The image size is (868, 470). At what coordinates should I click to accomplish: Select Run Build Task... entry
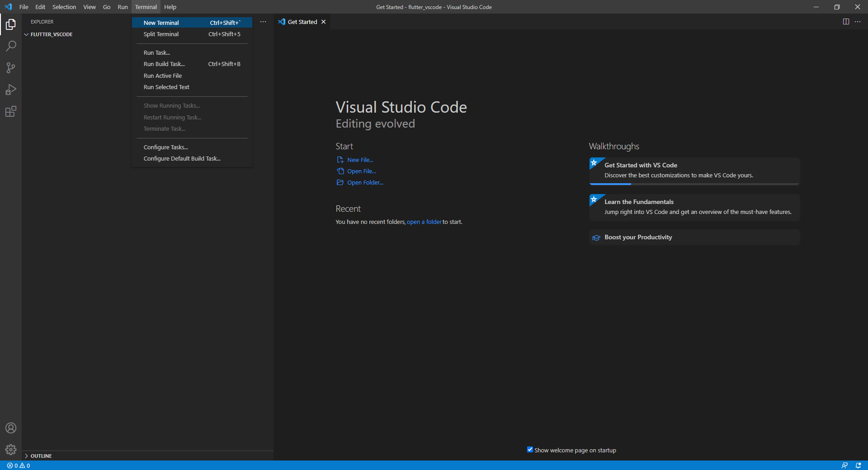click(x=192, y=64)
